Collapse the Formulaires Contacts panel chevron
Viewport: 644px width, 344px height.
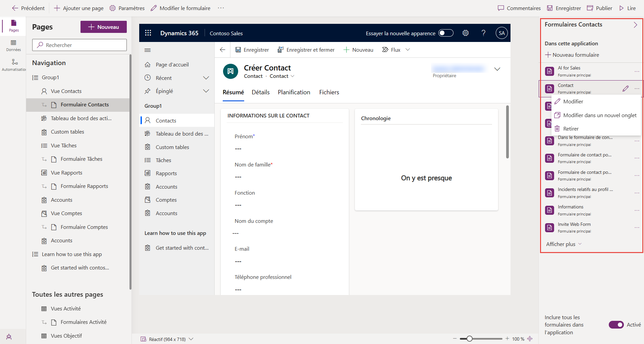click(x=635, y=25)
